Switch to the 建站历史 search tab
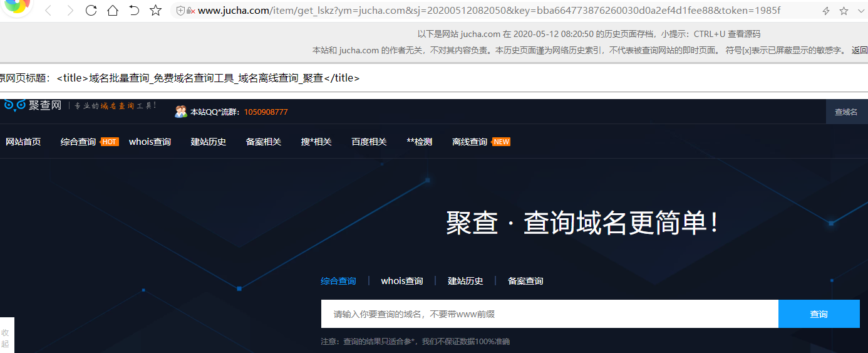 click(x=465, y=281)
